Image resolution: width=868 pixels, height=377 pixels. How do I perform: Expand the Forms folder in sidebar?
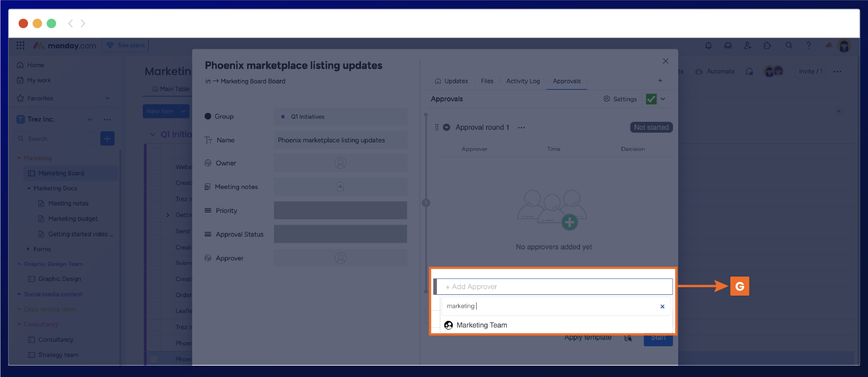pos(28,249)
